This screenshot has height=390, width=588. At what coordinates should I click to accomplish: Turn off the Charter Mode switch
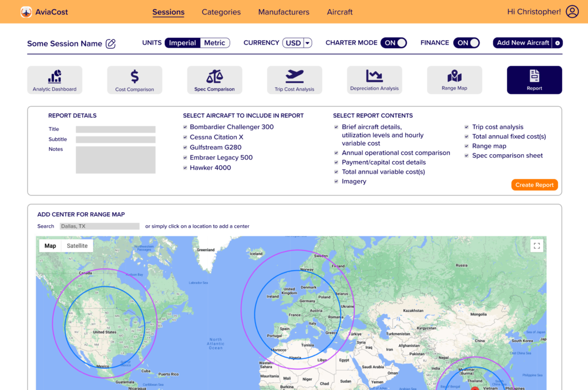point(395,43)
